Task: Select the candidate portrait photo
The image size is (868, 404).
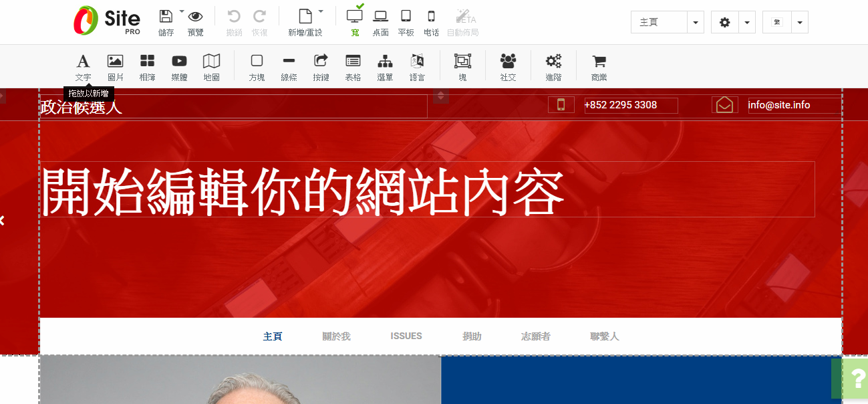Action: (240, 380)
